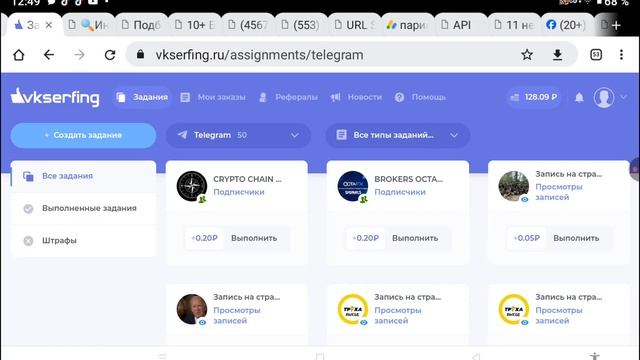Select Штрафы in sidebar
The image size is (640, 360).
point(83,240)
